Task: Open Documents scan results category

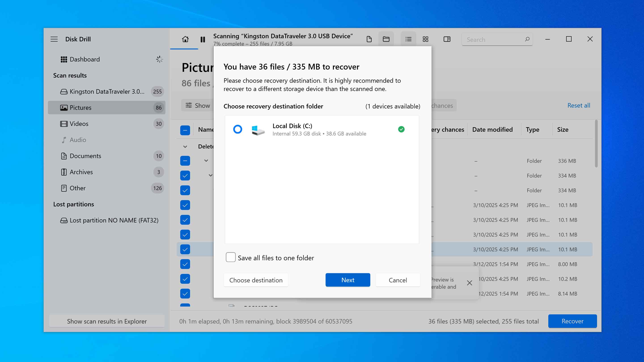Action: coord(85,156)
